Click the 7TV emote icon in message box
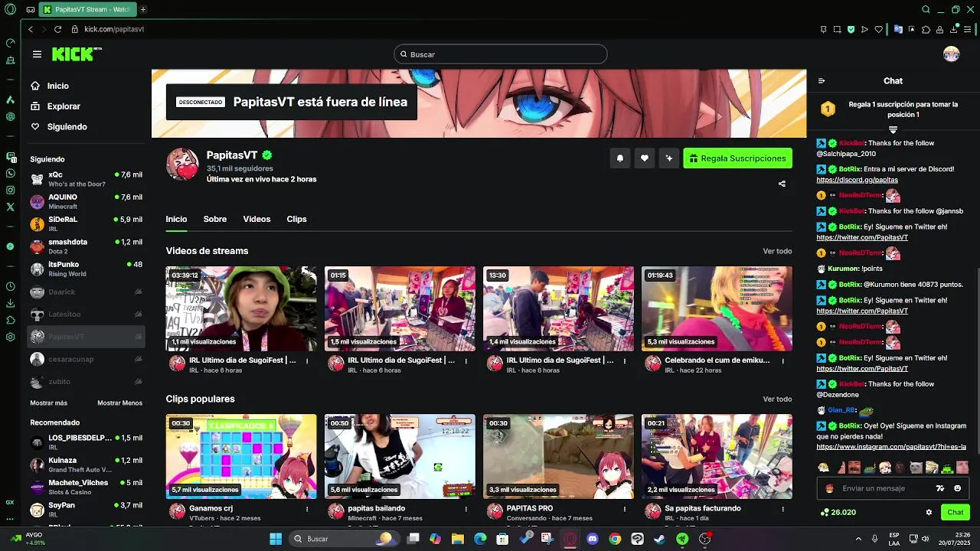The width and height of the screenshot is (980, 551). point(940,488)
